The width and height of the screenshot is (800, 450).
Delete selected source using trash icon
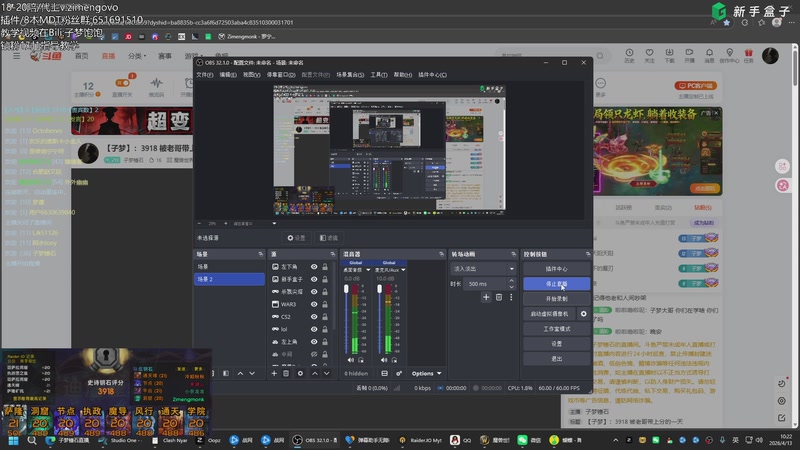[x=286, y=373]
